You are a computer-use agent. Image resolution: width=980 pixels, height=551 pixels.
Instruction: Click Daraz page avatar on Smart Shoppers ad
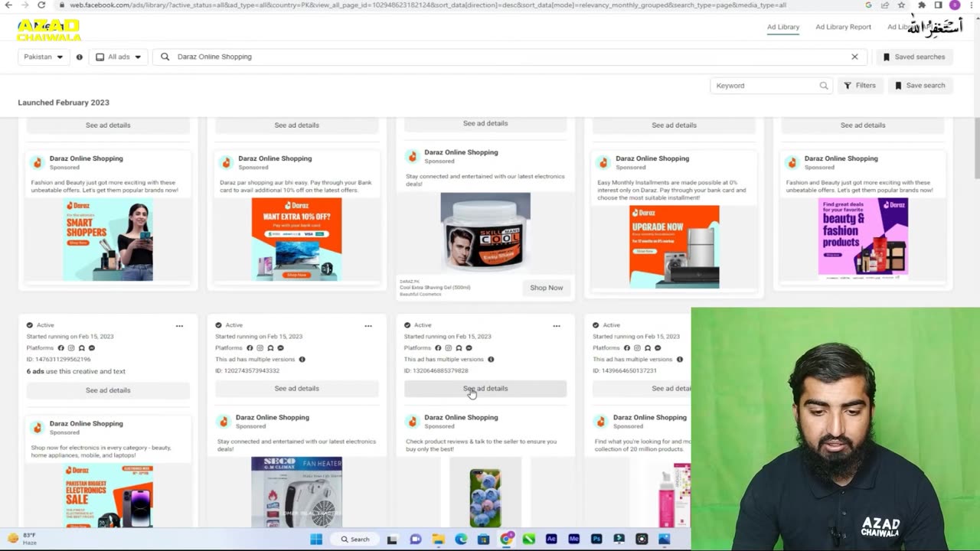[37, 162]
